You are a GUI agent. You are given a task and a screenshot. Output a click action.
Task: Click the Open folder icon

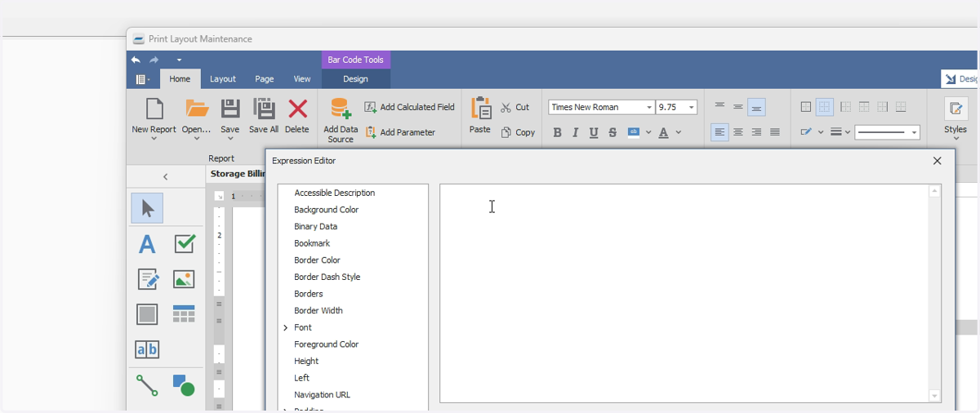pyautogui.click(x=196, y=108)
